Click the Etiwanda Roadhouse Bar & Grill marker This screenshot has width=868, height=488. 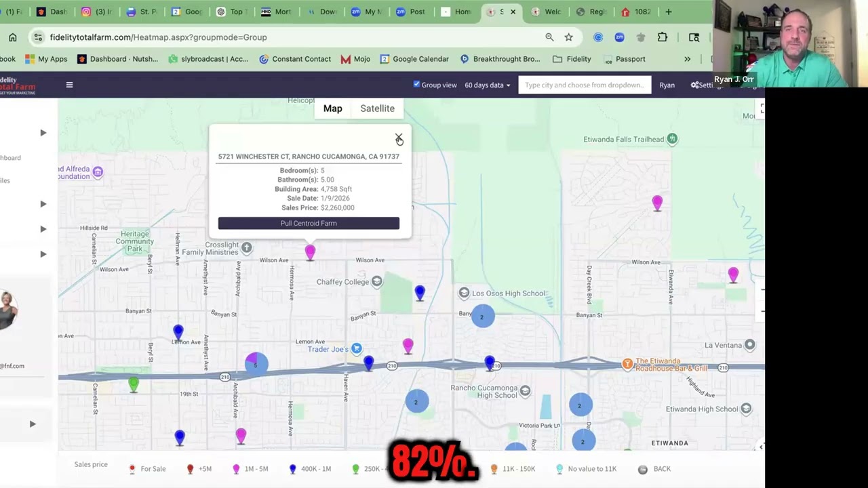click(627, 365)
